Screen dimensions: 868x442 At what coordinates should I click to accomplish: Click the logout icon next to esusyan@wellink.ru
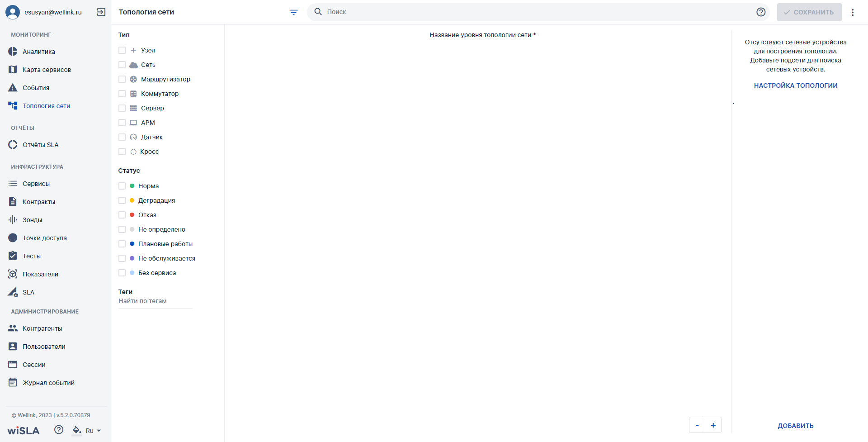coord(101,12)
